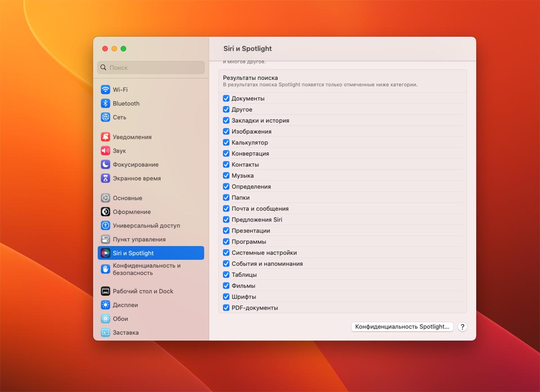Select Рабочий стол и Dock item

click(x=143, y=291)
